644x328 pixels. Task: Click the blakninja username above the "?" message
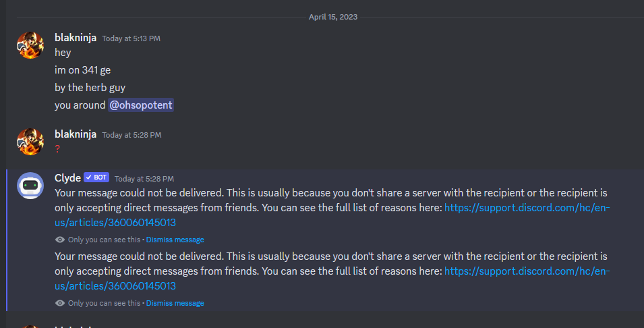coord(76,134)
